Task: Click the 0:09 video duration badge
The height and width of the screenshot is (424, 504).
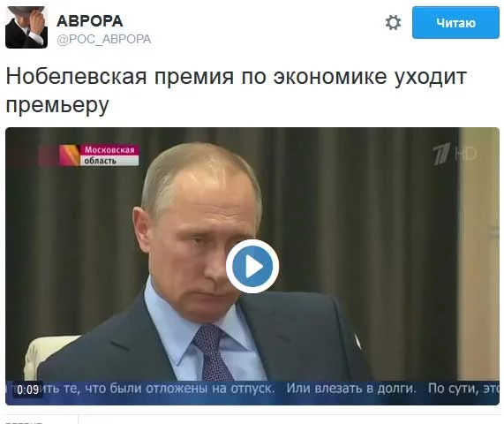Action: point(28,390)
